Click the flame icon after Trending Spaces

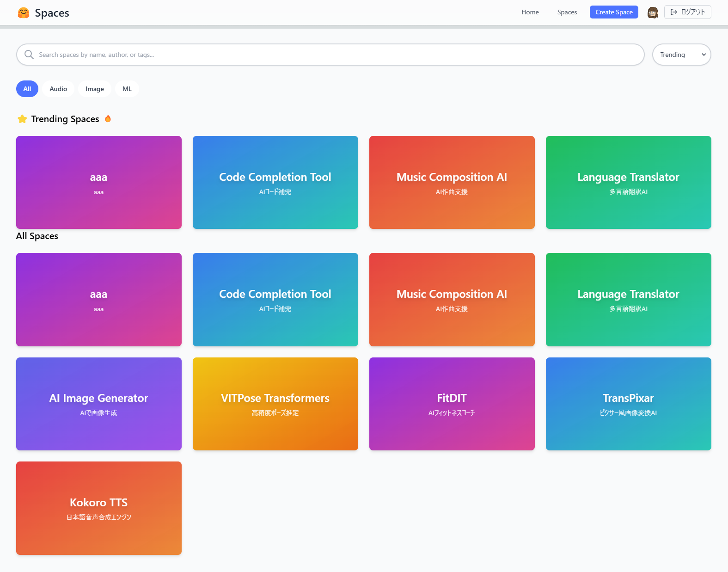(108, 119)
